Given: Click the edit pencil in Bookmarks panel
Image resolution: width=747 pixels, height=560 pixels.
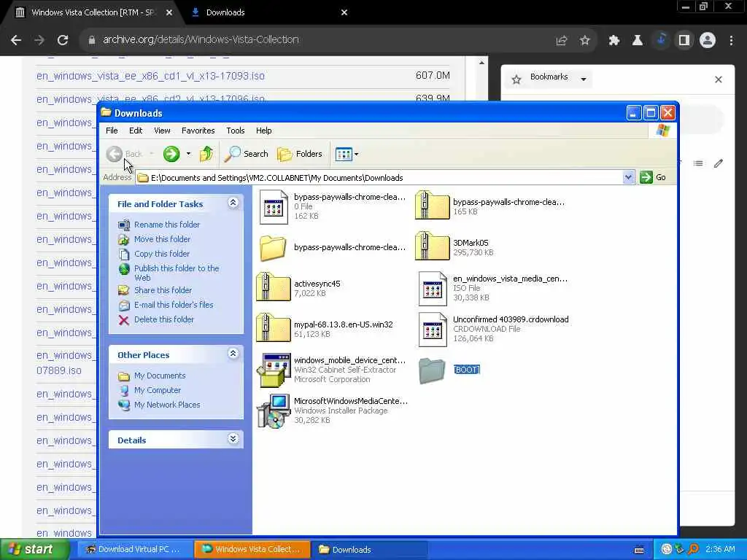Looking at the screenshot, I should coord(719,163).
